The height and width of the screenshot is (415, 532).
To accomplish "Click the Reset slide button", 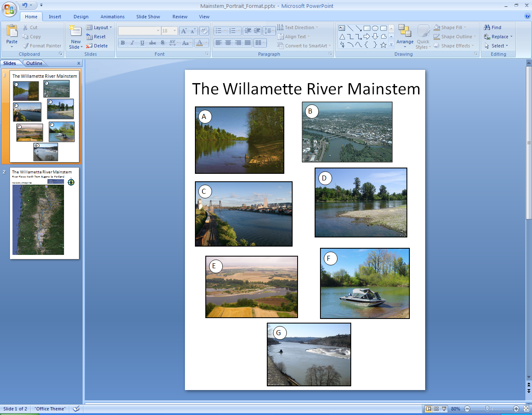I will 96,37.
